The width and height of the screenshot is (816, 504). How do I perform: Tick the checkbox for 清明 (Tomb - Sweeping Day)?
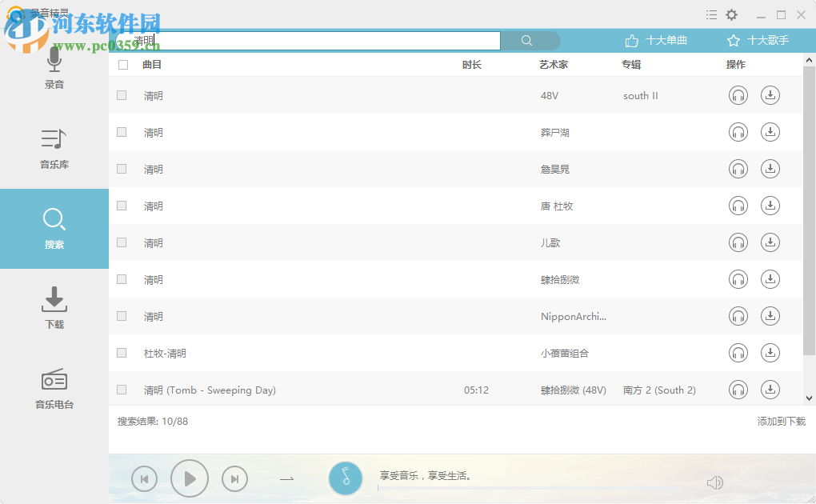pyautogui.click(x=122, y=390)
